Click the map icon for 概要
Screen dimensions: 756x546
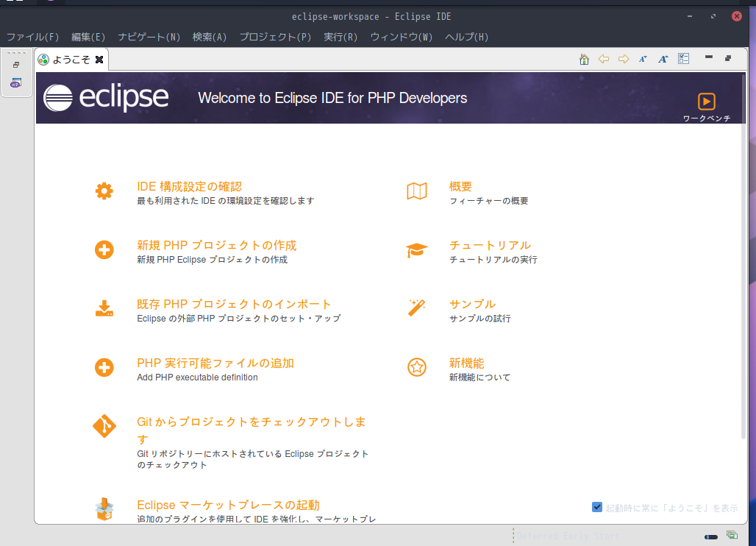pos(416,191)
